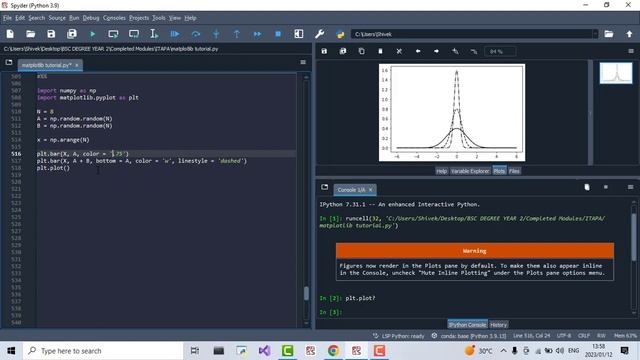Debugger step into function icon
640x360 pixels.
point(216,34)
